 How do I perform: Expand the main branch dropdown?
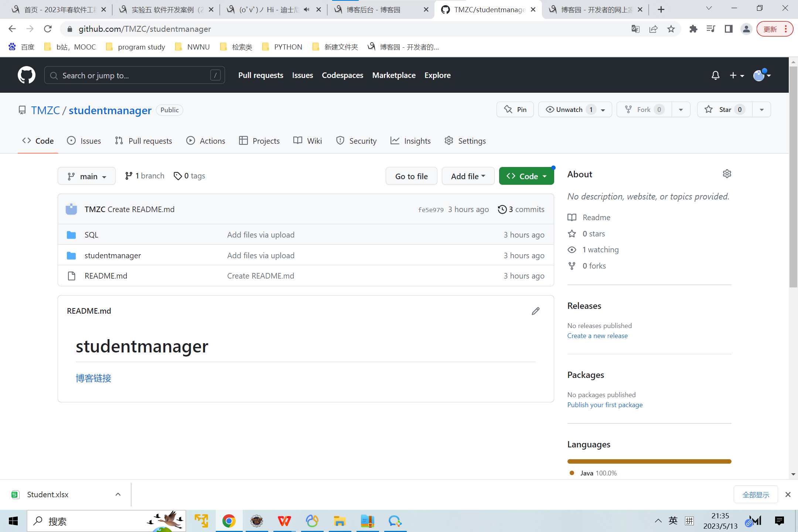(x=87, y=176)
